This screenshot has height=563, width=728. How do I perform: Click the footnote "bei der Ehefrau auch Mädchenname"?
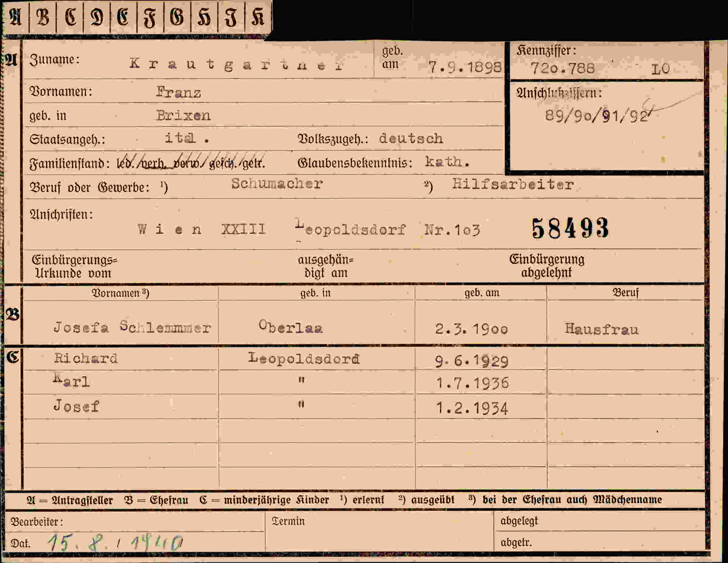[x=572, y=500]
